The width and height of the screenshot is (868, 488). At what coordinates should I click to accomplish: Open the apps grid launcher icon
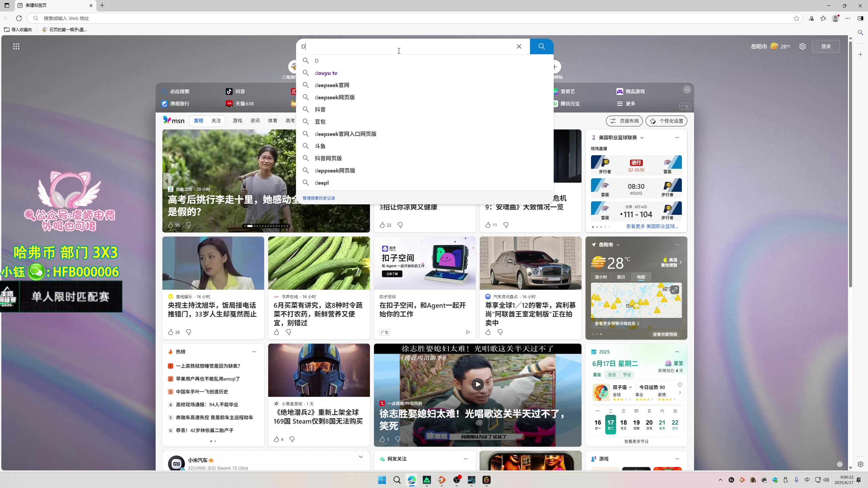(16, 46)
